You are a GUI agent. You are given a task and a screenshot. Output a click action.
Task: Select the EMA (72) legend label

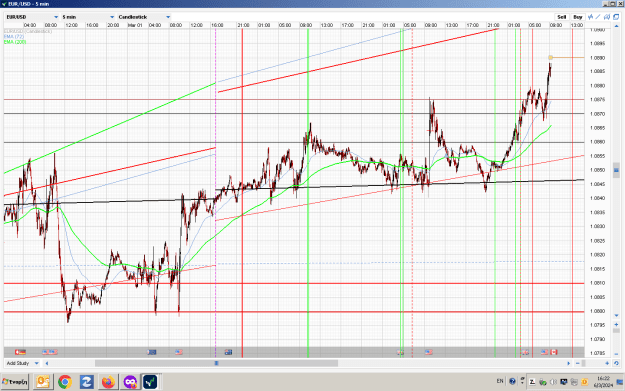click(x=14, y=36)
